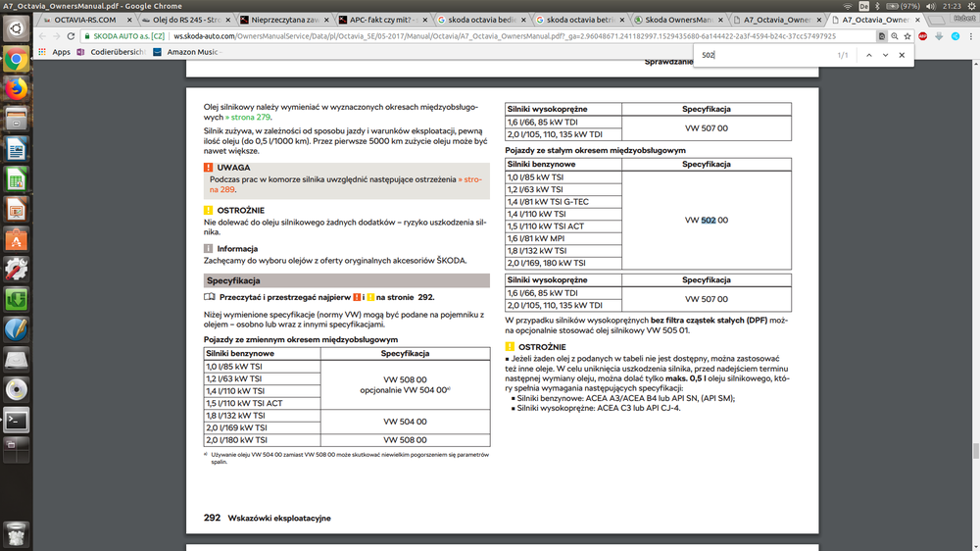Open LibreOffice Impress from the launcher
980x551 pixels.
[15, 210]
